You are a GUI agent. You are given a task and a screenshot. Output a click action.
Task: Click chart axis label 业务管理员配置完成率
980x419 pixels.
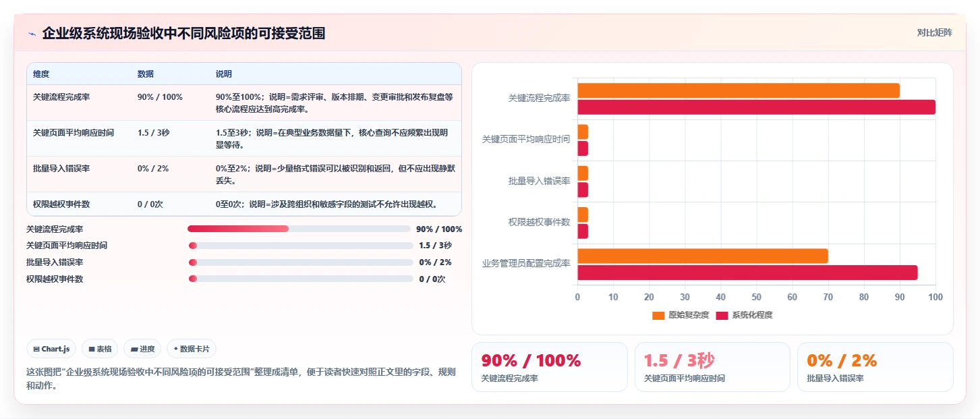coord(526,264)
